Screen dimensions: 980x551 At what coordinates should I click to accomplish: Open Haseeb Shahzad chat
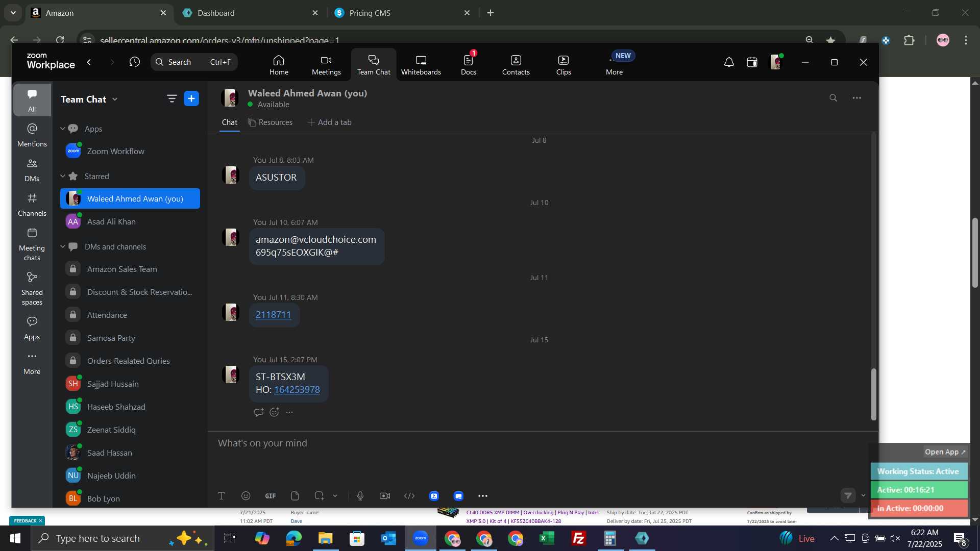130,407
